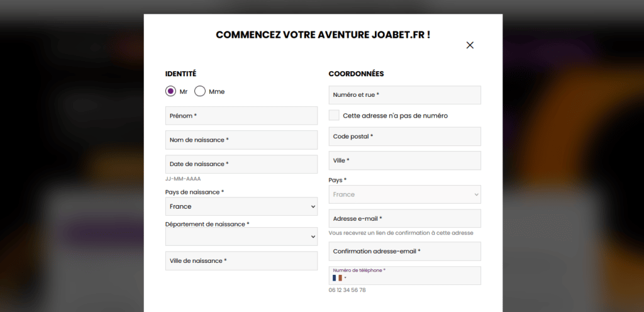
Task: Tick 'Cette adresse n'a pas de numéro' checkbox
Action: [334, 115]
